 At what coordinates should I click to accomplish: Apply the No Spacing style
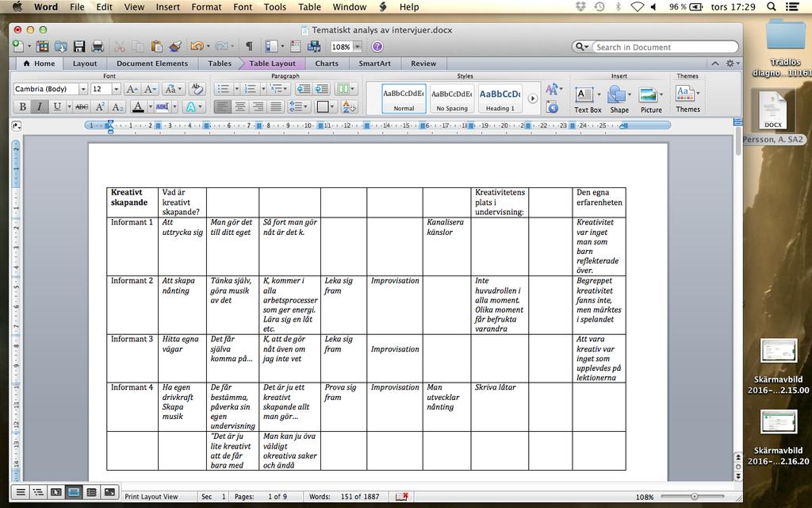[451, 98]
